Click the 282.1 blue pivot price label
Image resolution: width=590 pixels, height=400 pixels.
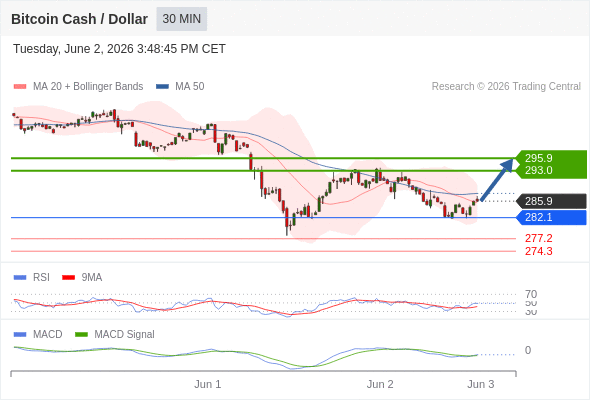pos(551,217)
